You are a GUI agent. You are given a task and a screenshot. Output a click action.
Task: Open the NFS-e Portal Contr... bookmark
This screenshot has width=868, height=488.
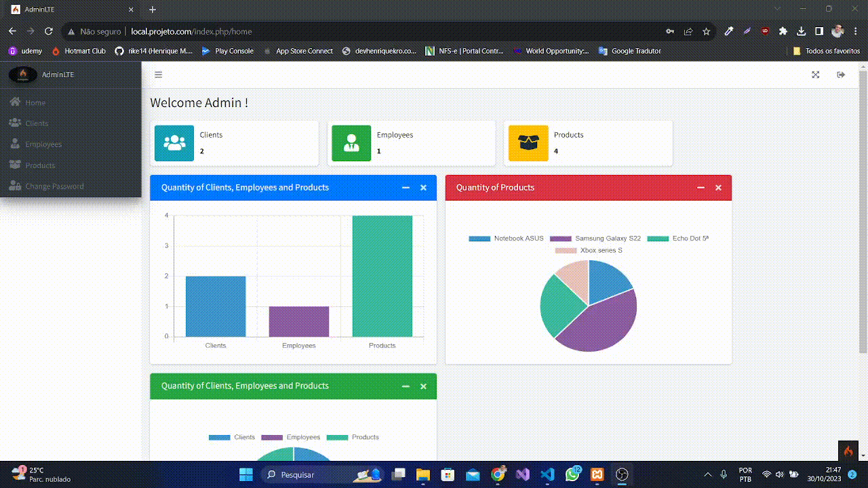pos(465,51)
